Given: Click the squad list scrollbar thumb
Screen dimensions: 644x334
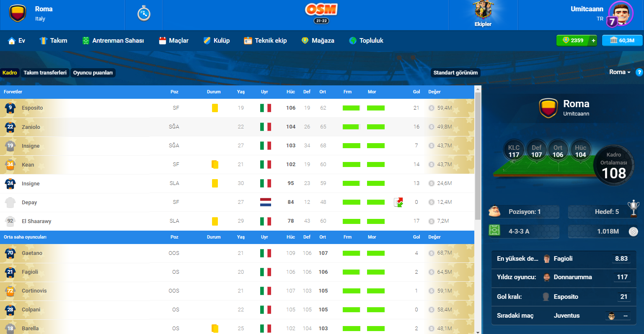Looking at the screenshot, I should pos(478,156).
